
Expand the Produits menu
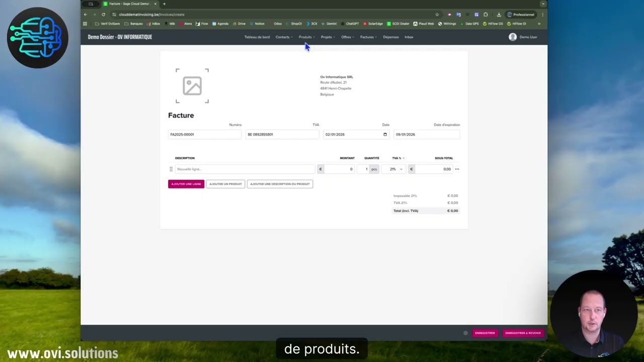306,37
